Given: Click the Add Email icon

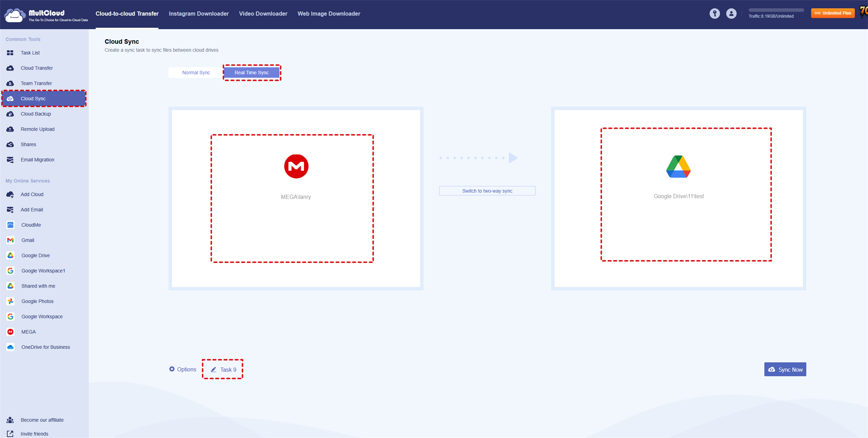Looking at the screenshot, I should click(10, 210).
